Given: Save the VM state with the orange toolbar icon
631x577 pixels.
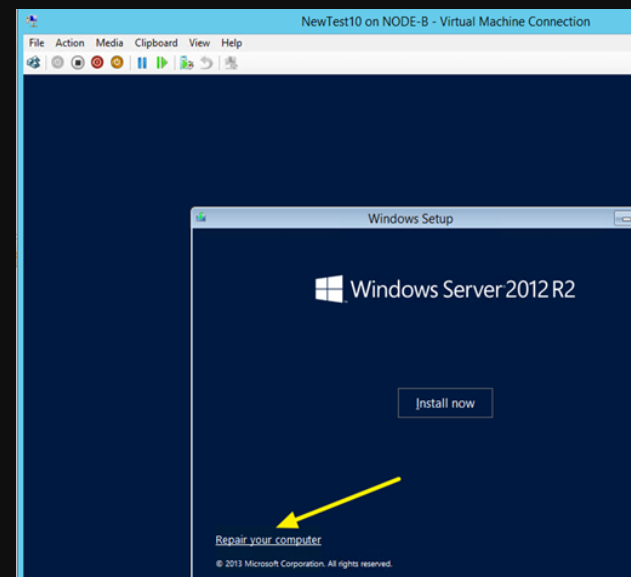Looking at the screenshot, I should pos(117,62).
